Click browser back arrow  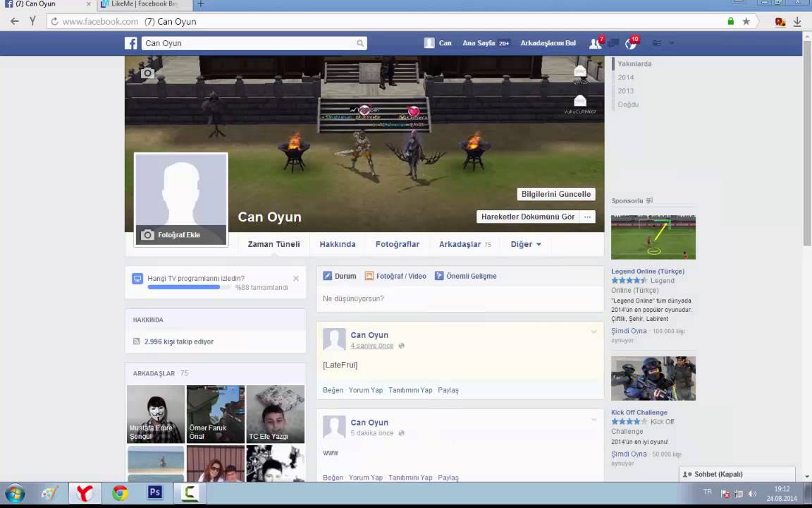[15, 21]
